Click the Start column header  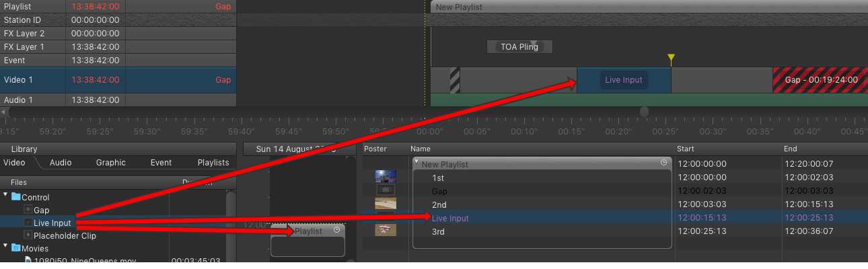[686, 149]
